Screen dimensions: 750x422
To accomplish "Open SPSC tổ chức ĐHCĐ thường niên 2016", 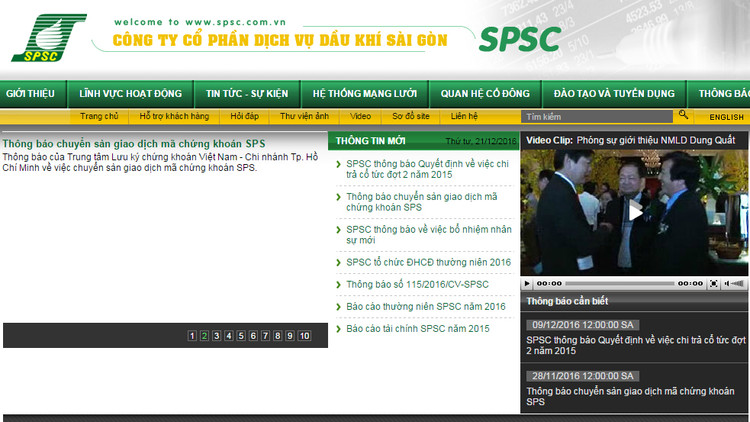I will [x=428, y=262].
